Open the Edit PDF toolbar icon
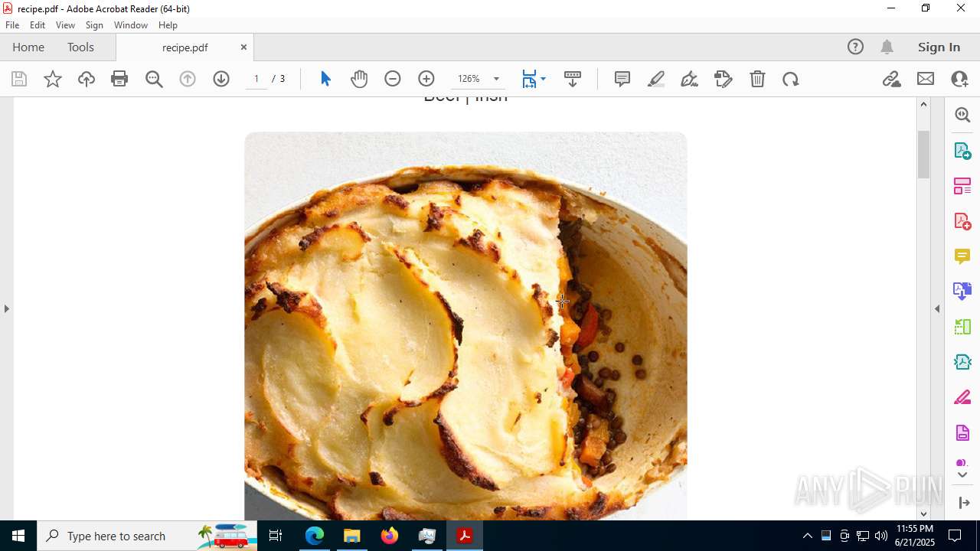This screenshot has height=551, width=980. coord(724,79)
